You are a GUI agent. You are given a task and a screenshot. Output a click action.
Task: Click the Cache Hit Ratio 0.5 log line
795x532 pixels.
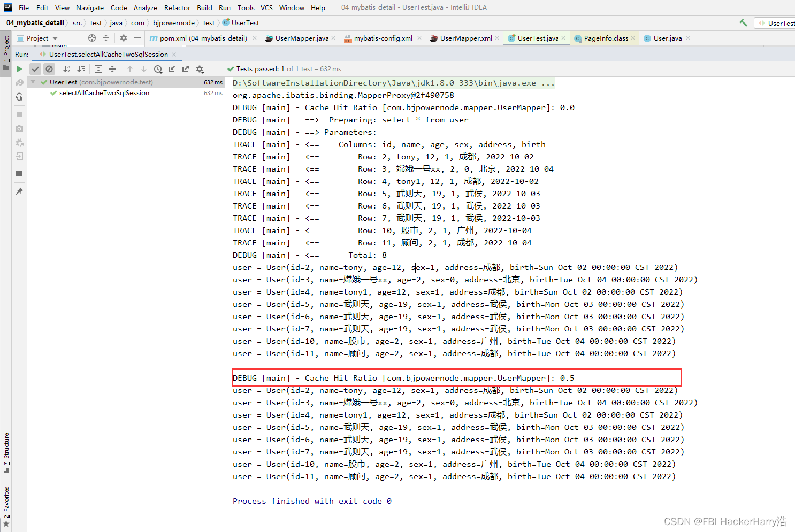coord(403,378)
